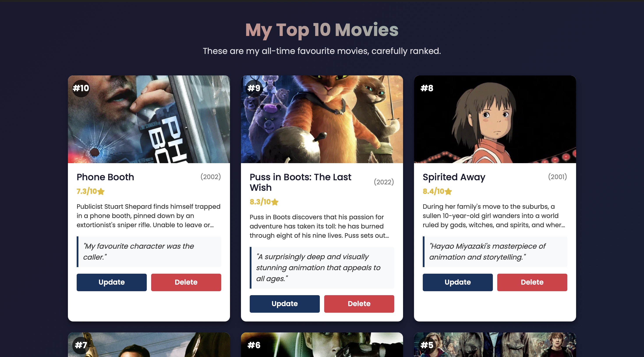Select the Phone Booth title
The image size is (644, 357).
pyautogui.click(x=105, y=177)
